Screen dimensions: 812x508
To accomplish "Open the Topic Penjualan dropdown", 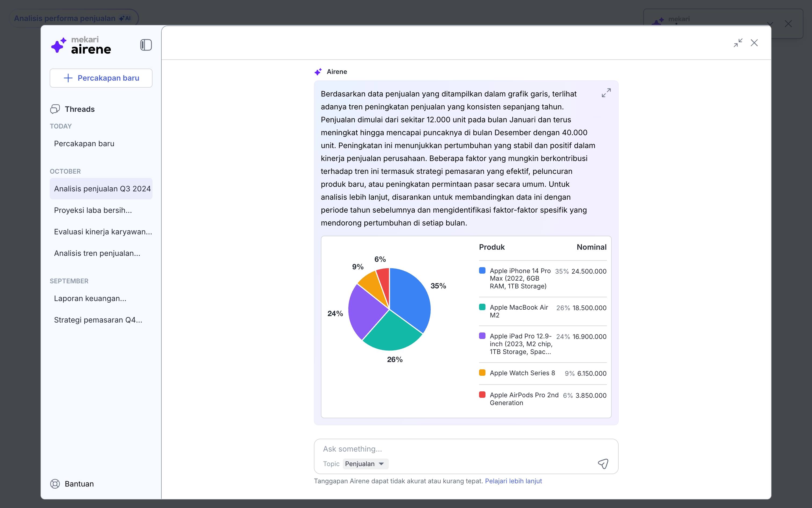I will [x=365, y=464].
